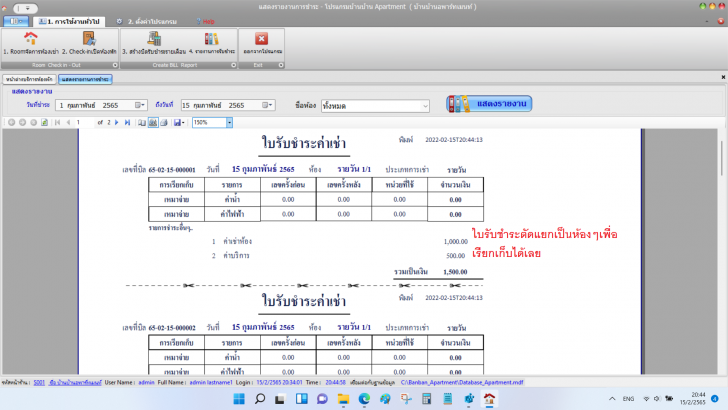Viewport: 728px width, 410px height.
Task: Click the 500.00 service fee amount
Action: 455,256
